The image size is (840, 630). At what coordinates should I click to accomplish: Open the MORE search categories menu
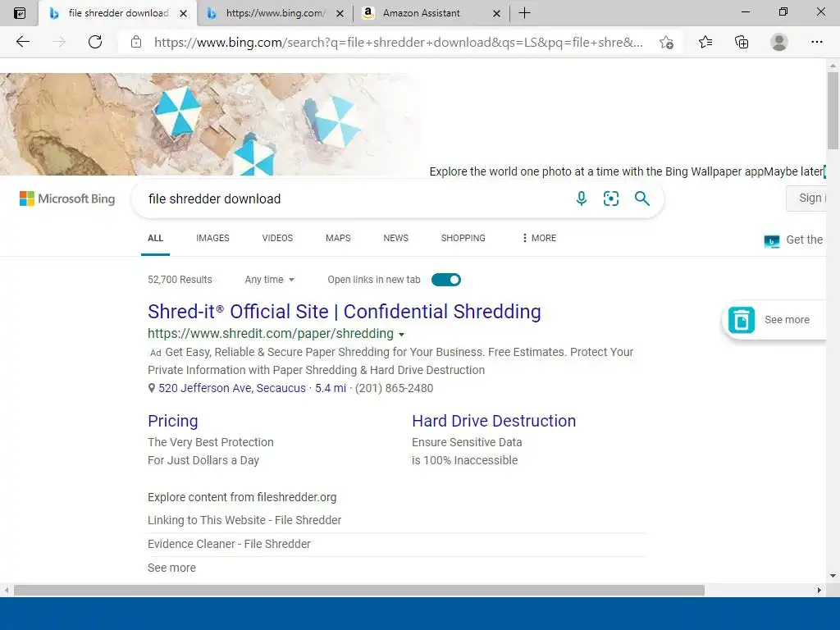pyautogui.click(x=539, y=238)
